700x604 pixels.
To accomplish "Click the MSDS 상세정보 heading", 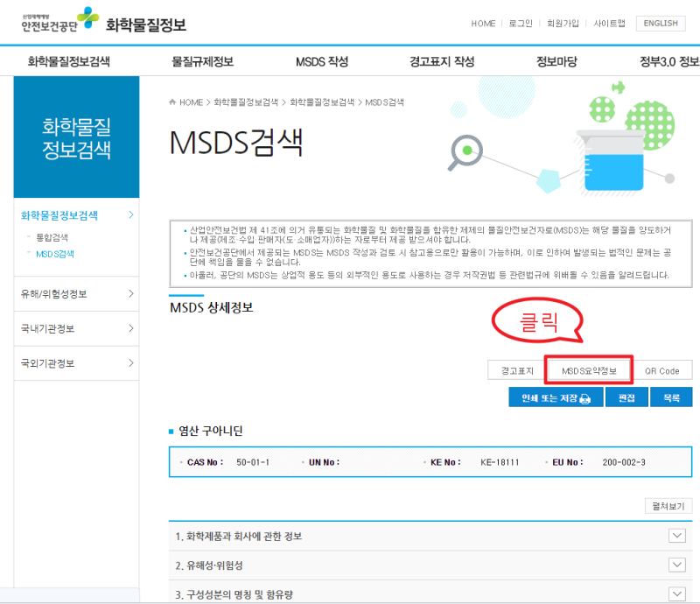I will pyautogui.click(x=211, y=307).
